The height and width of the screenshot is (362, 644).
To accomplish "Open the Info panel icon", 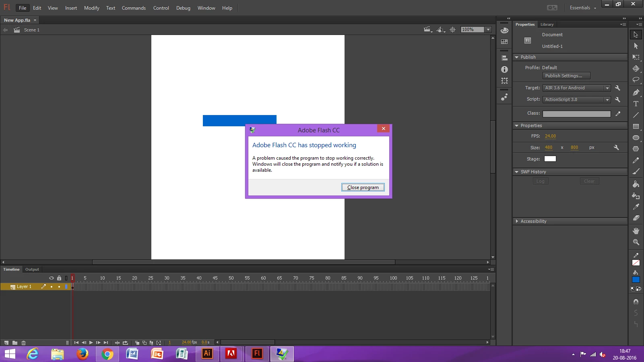I will pos(504,70).
